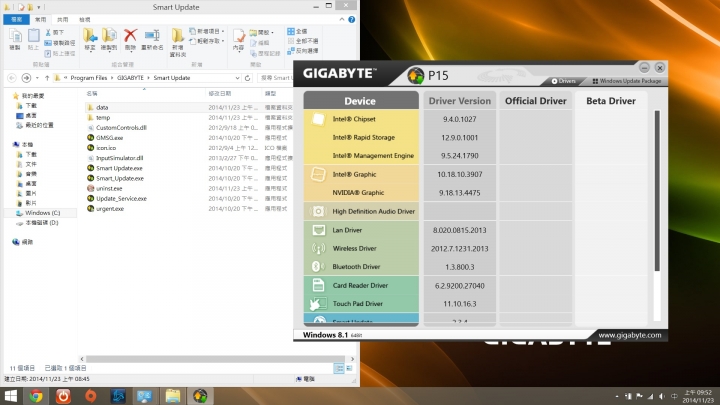Switch to the View (檢視) ribbon tab
The image size is (720, 405).
coord(84,19)
